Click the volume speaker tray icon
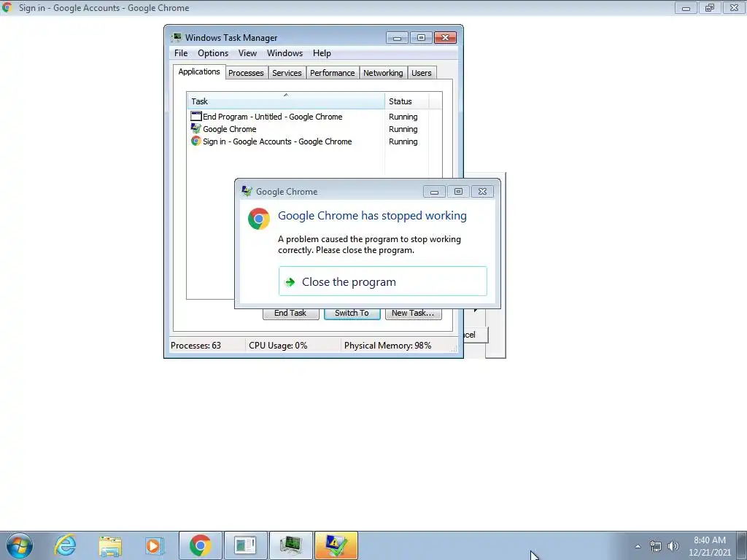747x560 pixels. click(x=673, y=546)
